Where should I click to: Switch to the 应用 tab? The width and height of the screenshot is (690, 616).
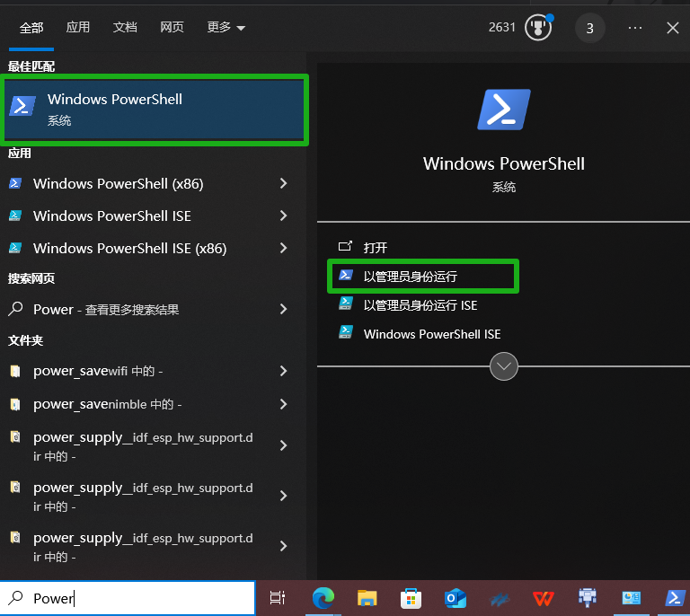(78, 27)
